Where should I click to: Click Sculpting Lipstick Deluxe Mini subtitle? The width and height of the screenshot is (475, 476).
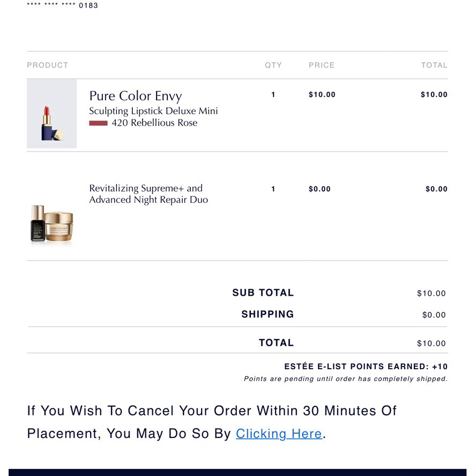153,111
